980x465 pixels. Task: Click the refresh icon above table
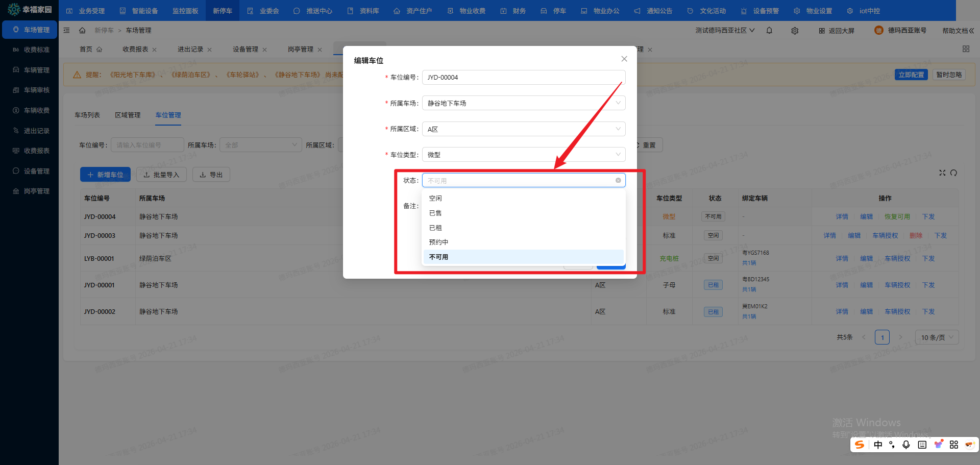click(953, 173)
